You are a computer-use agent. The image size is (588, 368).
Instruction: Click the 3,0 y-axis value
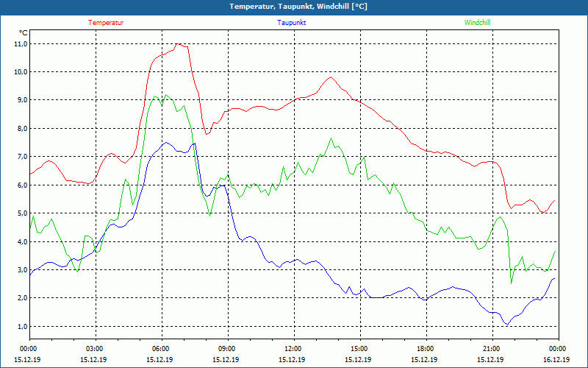click(23, 270)
